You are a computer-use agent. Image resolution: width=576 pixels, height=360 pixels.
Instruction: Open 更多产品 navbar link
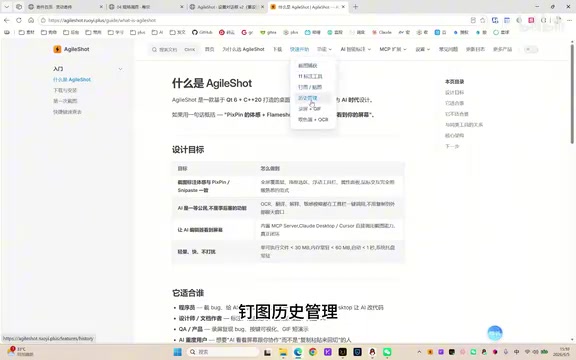pyautogui.click(x=502, y=49)
